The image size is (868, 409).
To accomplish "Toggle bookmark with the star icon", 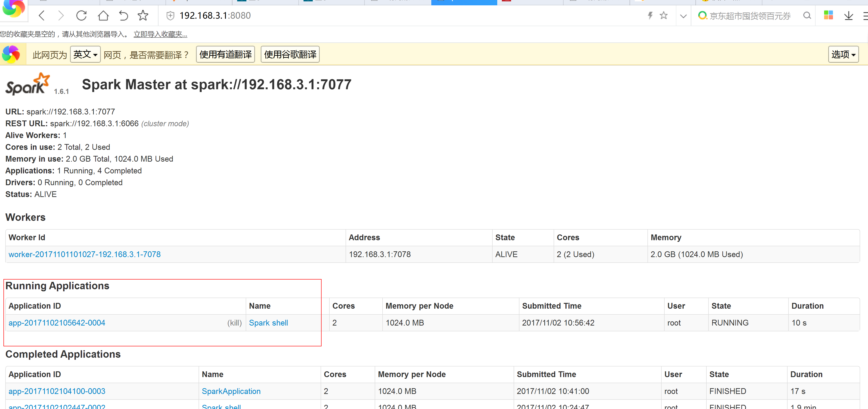I will coord(143,15).
